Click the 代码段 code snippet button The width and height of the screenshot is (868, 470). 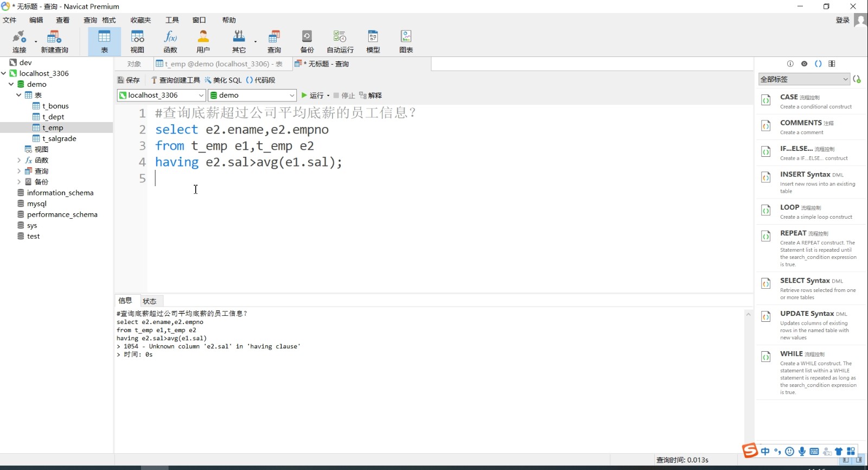(260, 80)
